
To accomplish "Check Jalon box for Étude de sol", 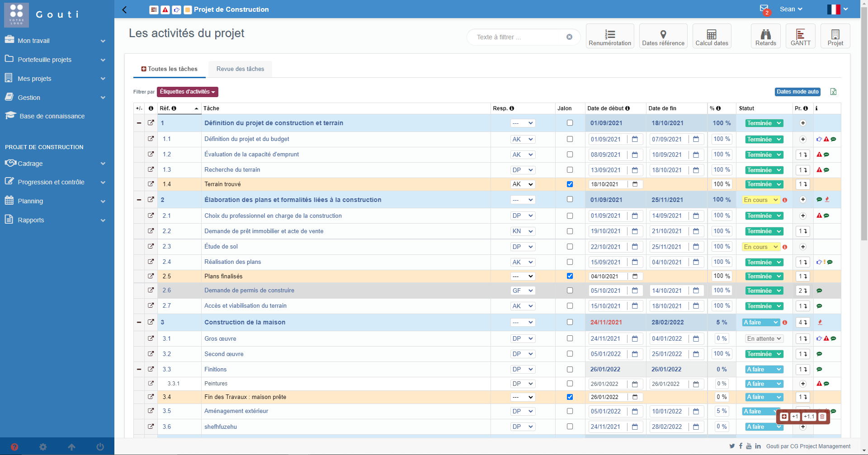I will (570, 247).
